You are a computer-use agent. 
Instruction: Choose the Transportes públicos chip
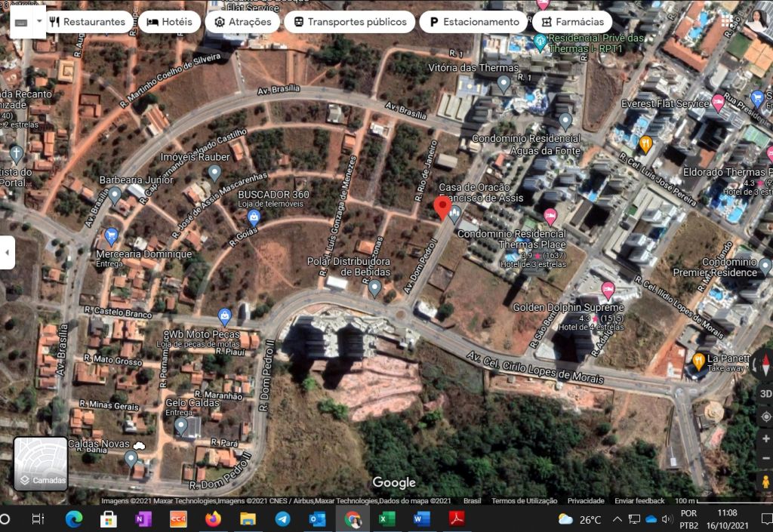pyautogui.click(x=350, y=22)
